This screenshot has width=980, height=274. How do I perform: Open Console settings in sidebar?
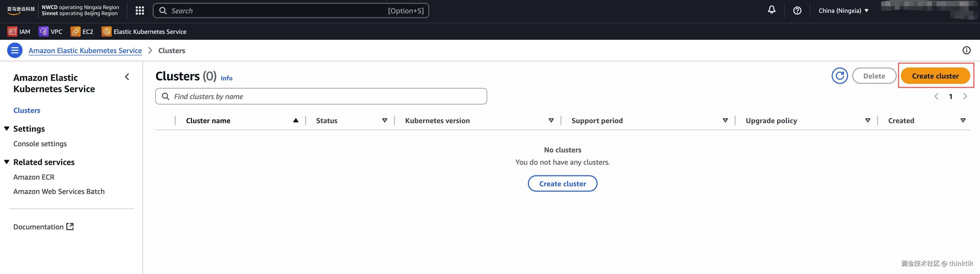40,144
